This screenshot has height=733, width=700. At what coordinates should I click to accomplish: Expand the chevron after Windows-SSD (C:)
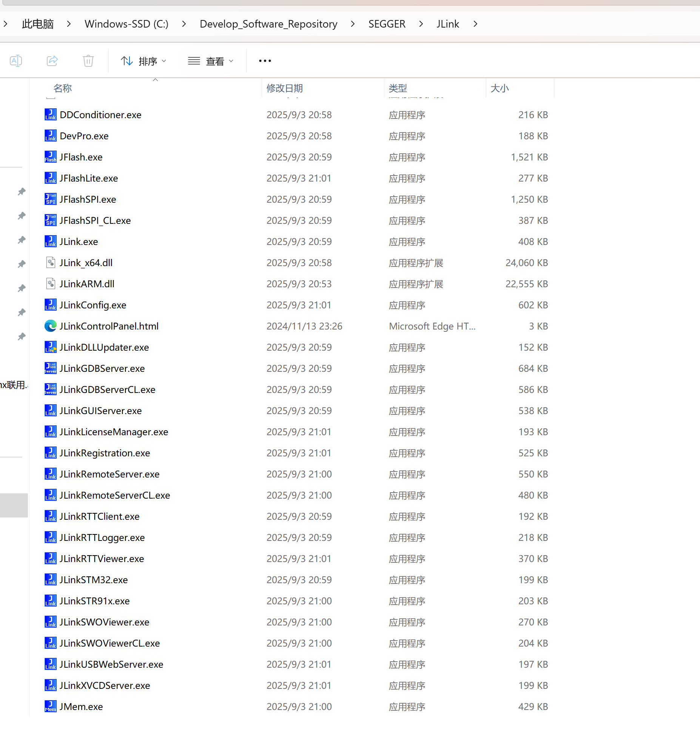pyautogui.click(x=184, y=24)
